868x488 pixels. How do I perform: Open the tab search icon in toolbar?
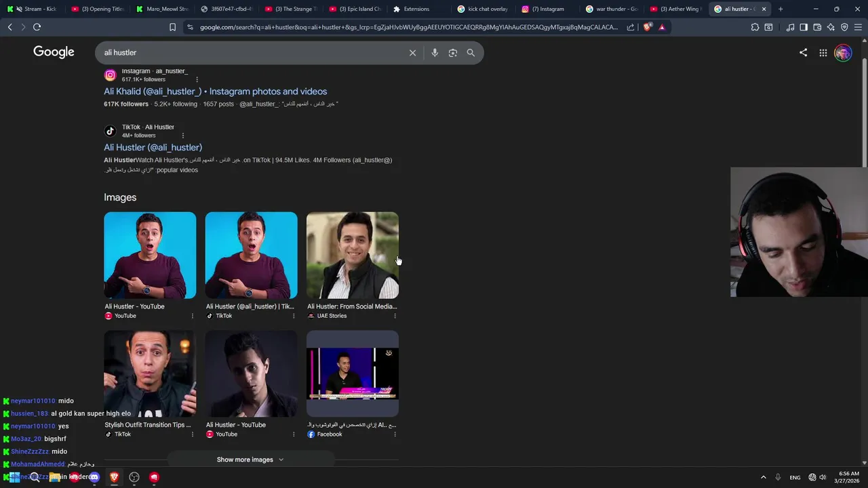click(768, 27)
